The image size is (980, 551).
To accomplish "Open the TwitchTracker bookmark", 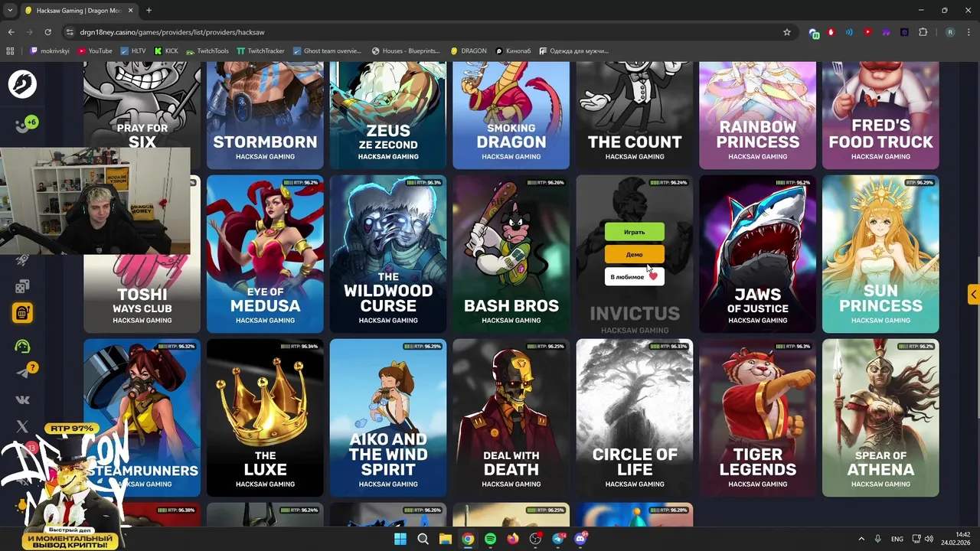I will click(260, 51).
